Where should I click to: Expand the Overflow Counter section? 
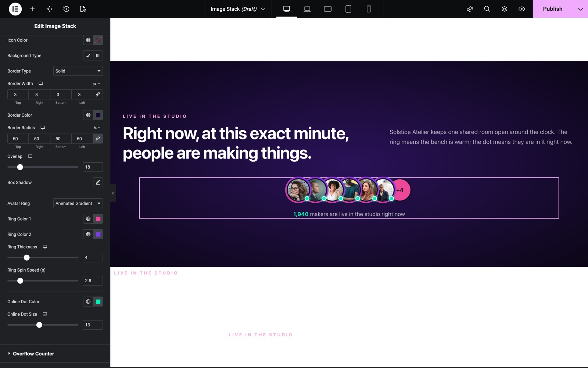[x=55, y=354]
